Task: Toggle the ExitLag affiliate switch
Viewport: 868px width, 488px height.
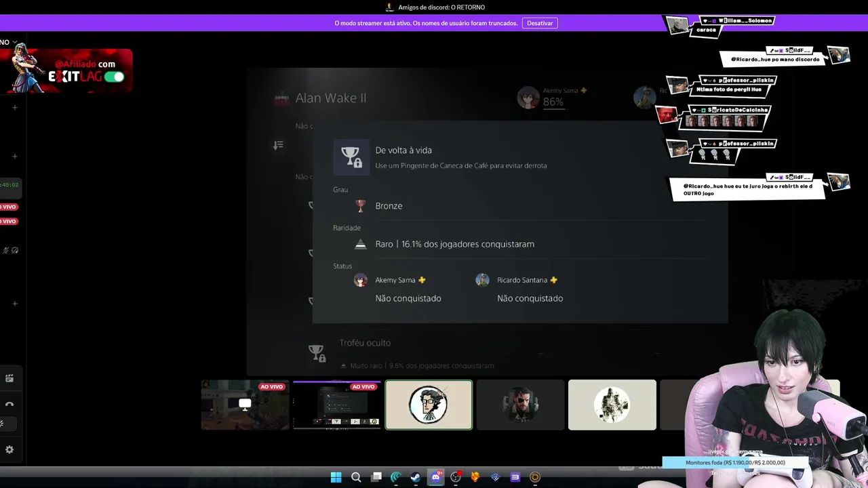Action: coord(114,77)
